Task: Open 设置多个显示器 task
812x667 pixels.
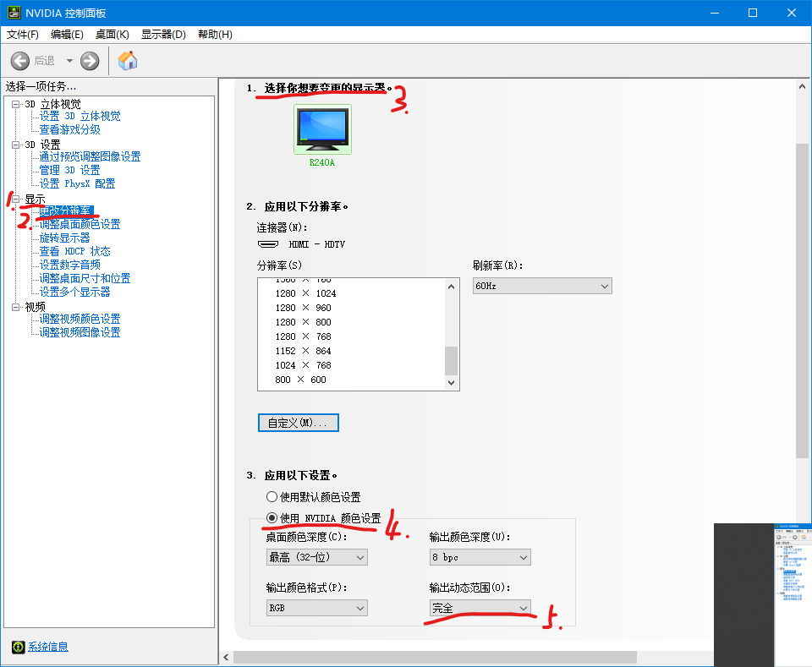Action: click(75, 292)
